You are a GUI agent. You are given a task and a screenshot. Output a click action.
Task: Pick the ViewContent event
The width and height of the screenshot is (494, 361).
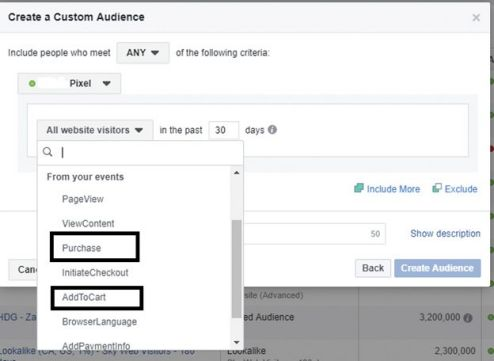[88, 223]
